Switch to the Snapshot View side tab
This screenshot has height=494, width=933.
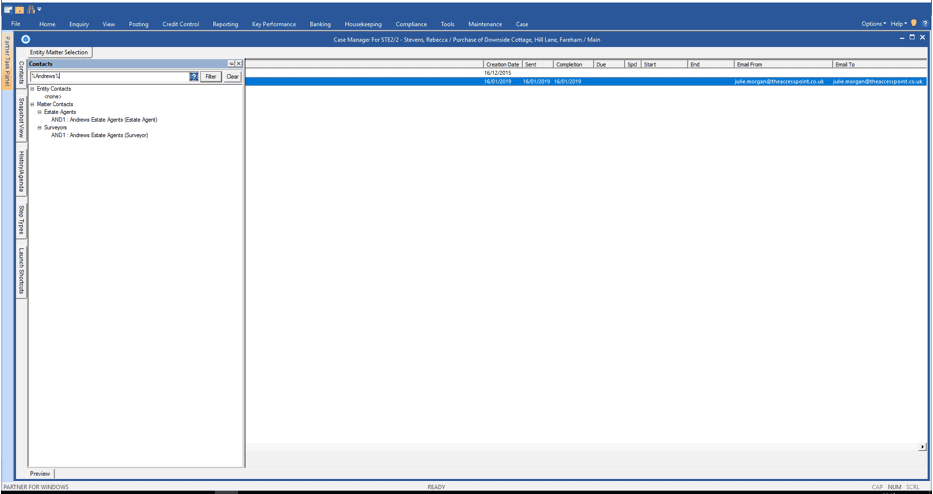(21, 118)
